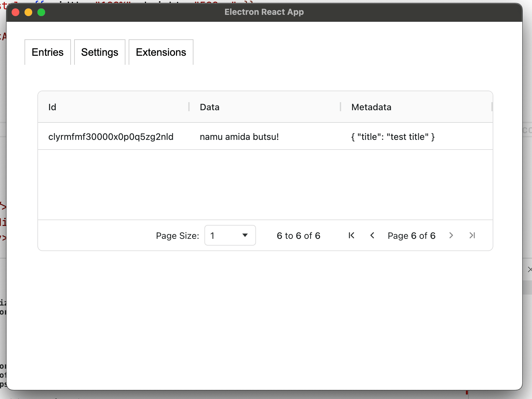Select the Extensions tab
The height and width of the screenshot is (399, 532).
point(161,52)
